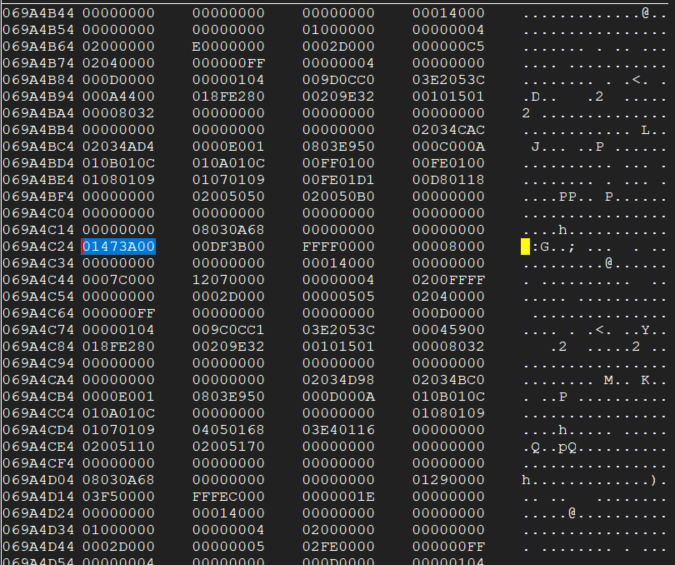
Task: Click address 069A4C24 in the address column
Action: click(37, 246)
